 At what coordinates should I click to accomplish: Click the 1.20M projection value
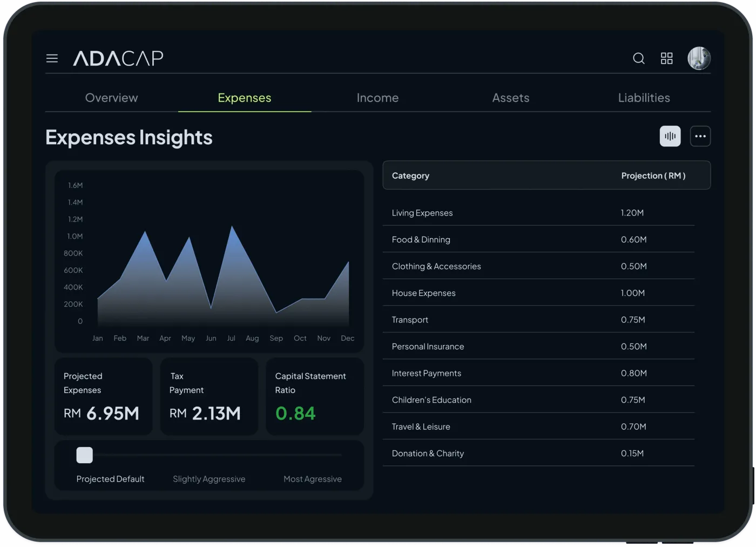(x=632, y=213)
